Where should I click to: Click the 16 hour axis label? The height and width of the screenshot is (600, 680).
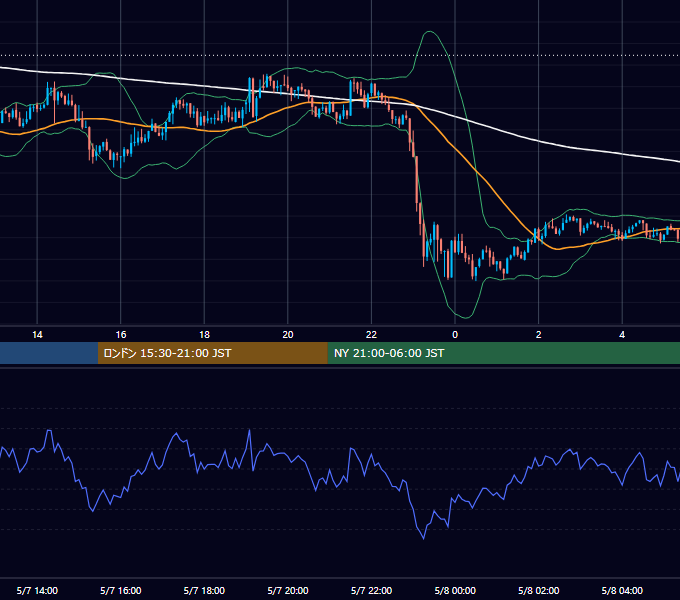pyautogui.click(x=121, y=335)
